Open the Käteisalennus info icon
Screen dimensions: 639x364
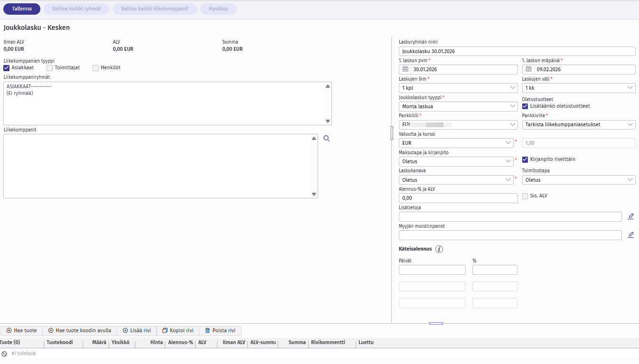tap(439, 249)
